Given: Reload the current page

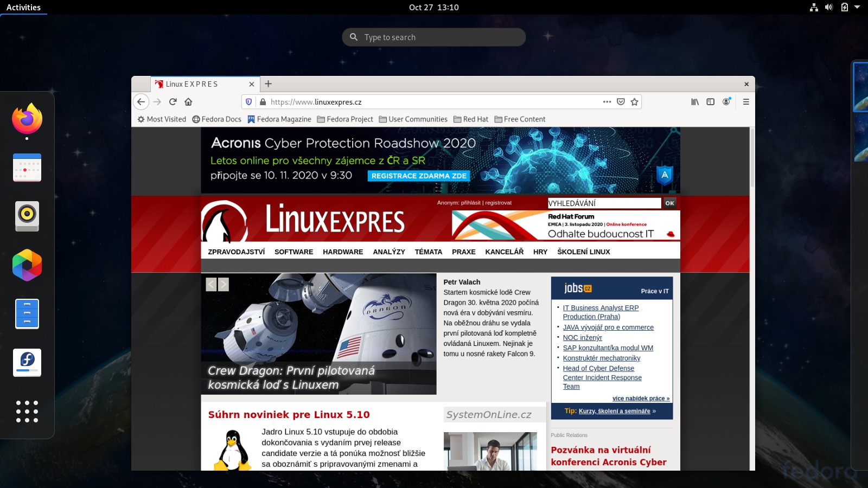Looking at the screenshot, I should tap(173, 101).
